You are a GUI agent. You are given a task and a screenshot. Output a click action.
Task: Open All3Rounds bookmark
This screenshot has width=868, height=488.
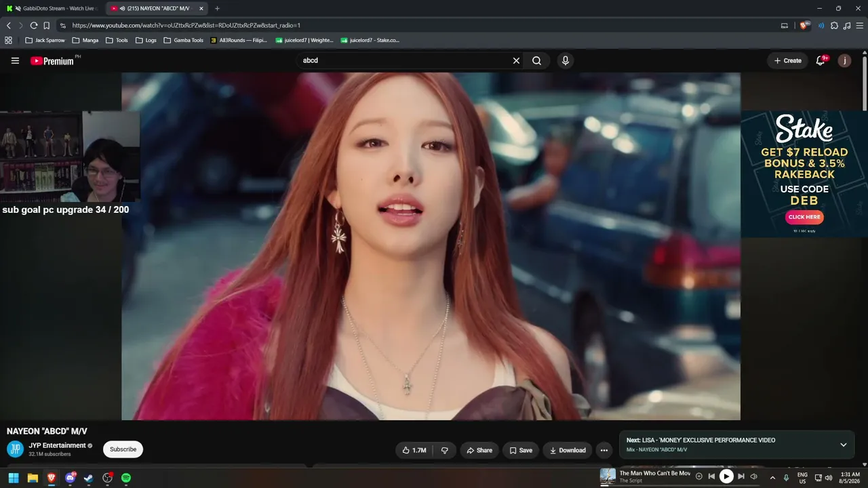click(x=239, y=40)
